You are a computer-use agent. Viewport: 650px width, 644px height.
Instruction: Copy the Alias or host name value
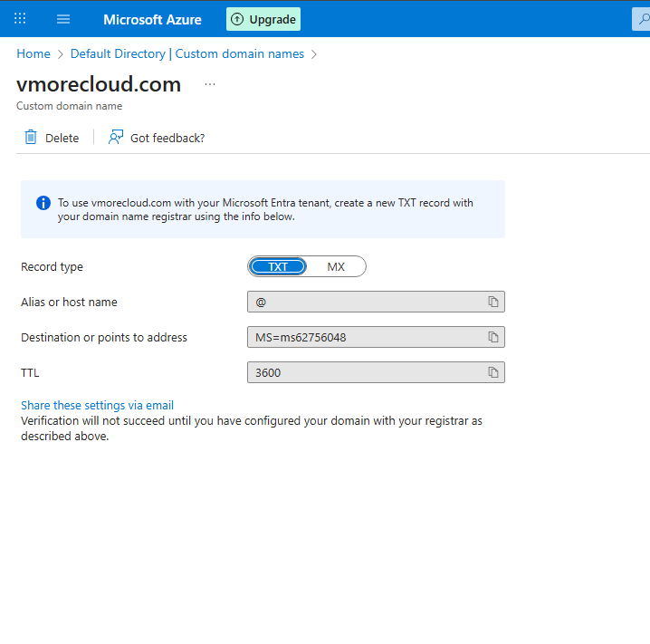coord(493,302)
